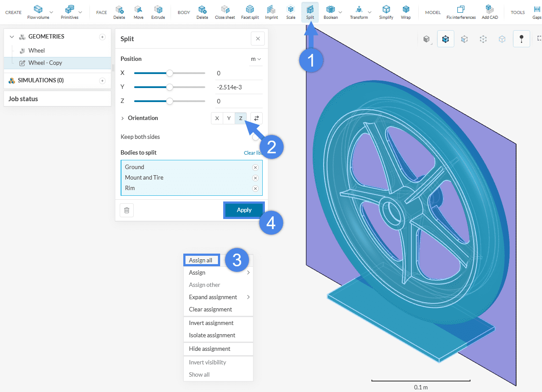The image size is (542, 392).
Task: Delete the split operation with trash icon
Action: coord(127,210)
